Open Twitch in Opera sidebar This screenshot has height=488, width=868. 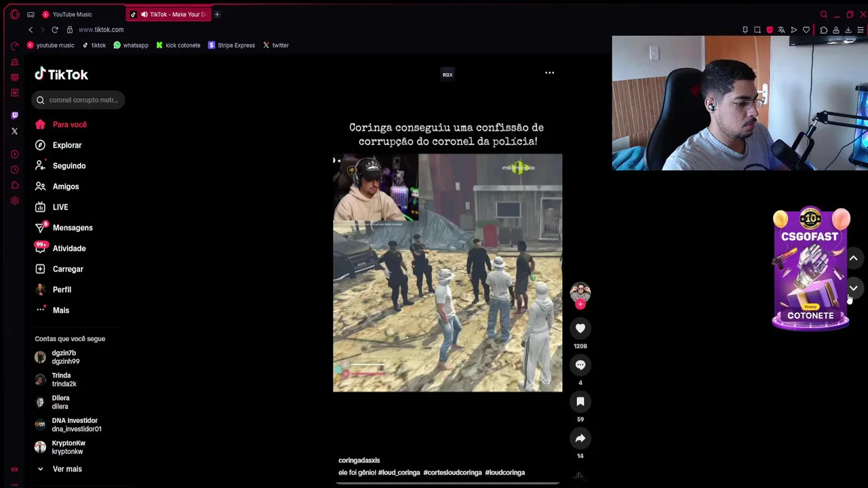coord(15,115)
